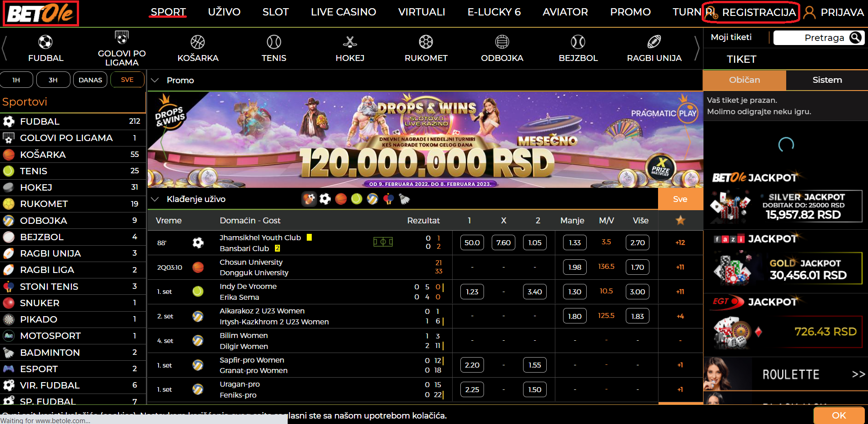This screenshot has height=424, width=868.
Task: Click the favorites star column header
Action: coord(680,220)
